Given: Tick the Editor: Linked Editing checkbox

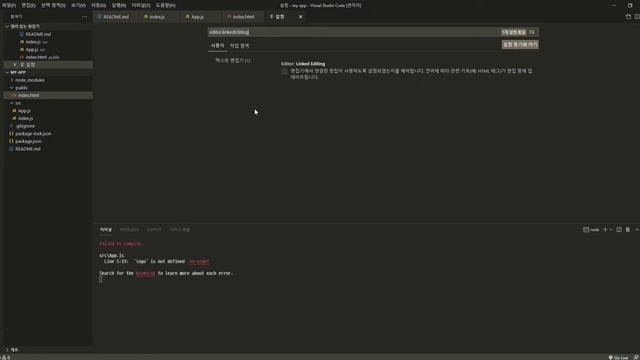Looking at the screenshot, I should tap(284, 71).
